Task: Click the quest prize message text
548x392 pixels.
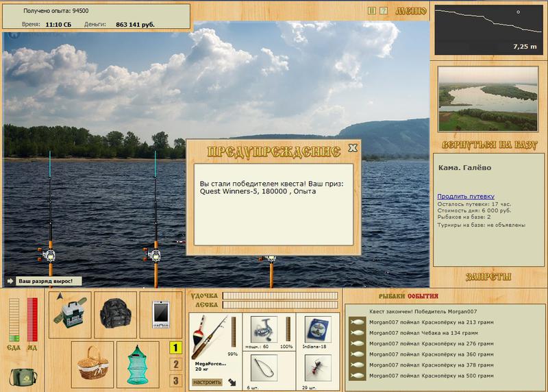Action: point(271,187)
